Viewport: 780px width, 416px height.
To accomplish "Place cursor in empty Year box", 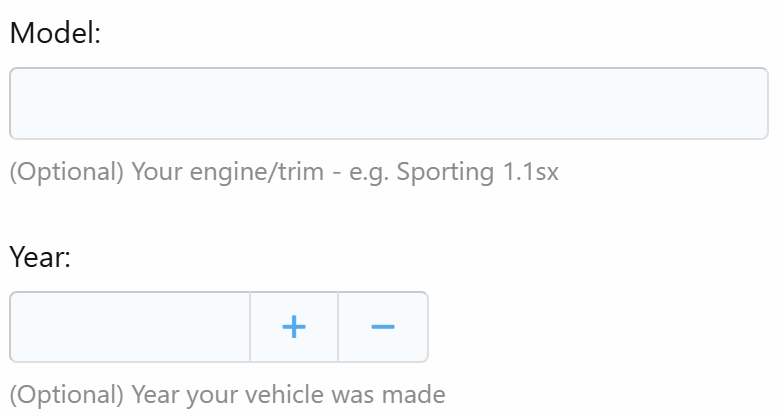I will 130,327.
